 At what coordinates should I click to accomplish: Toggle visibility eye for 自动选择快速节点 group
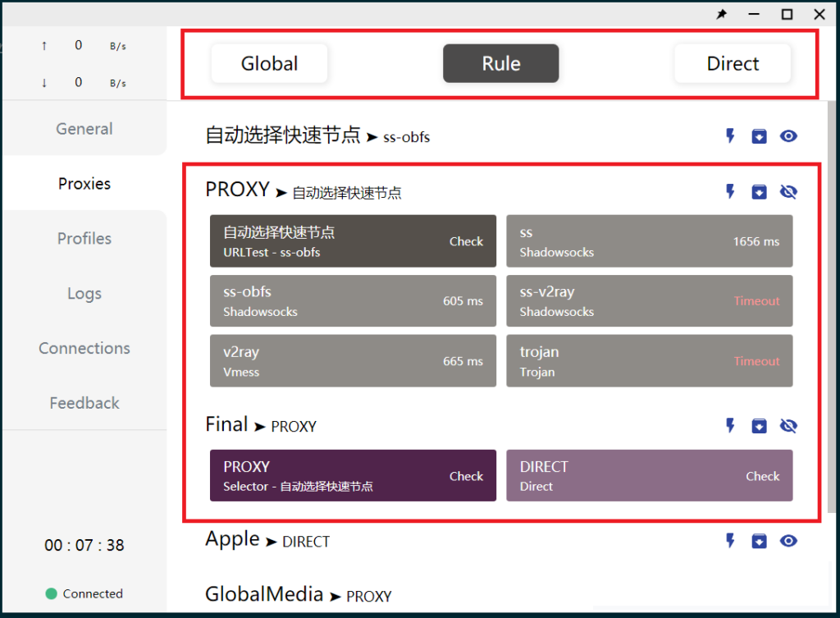click(788, 136)
